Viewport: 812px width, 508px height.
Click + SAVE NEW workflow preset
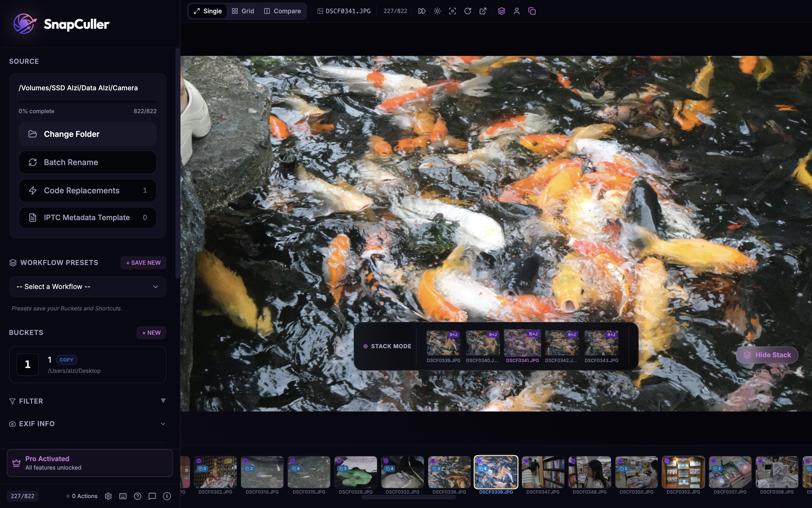143,263
